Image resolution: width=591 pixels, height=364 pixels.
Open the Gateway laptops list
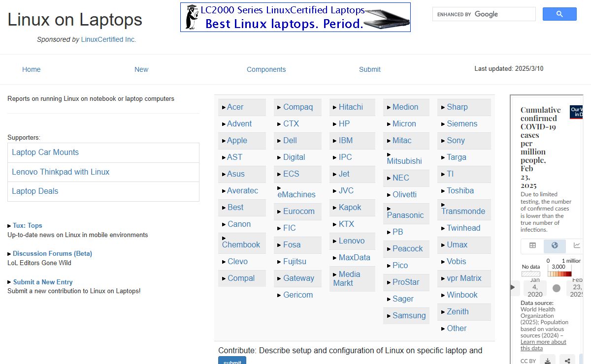(x=298, y=278)
